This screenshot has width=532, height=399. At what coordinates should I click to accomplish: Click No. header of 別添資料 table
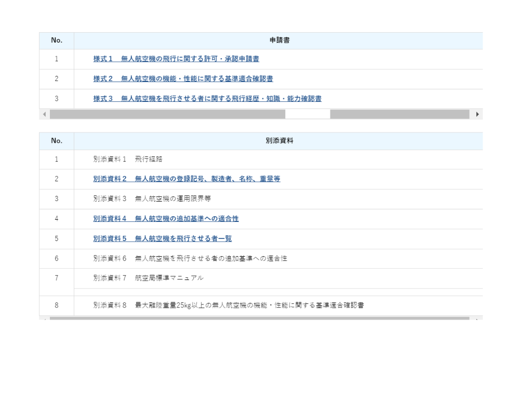[x=57, y=141]
